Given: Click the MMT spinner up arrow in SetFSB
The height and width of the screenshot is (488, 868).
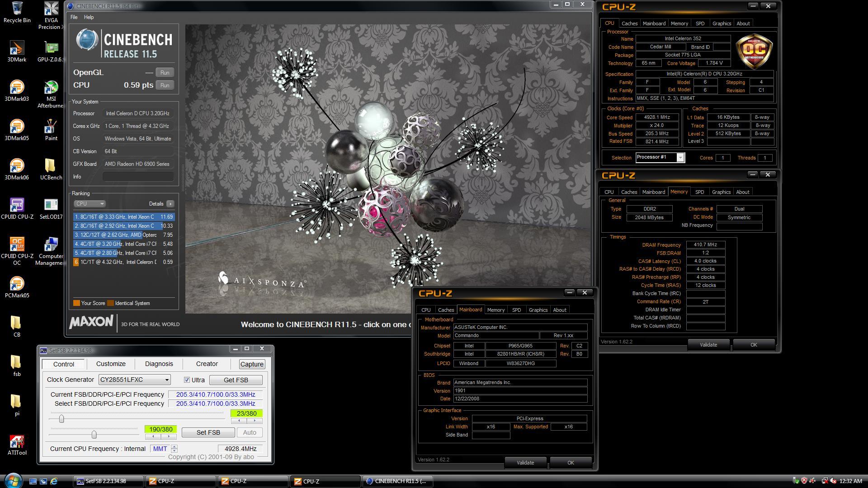Looking at the screenshot, I should (174, 447).
